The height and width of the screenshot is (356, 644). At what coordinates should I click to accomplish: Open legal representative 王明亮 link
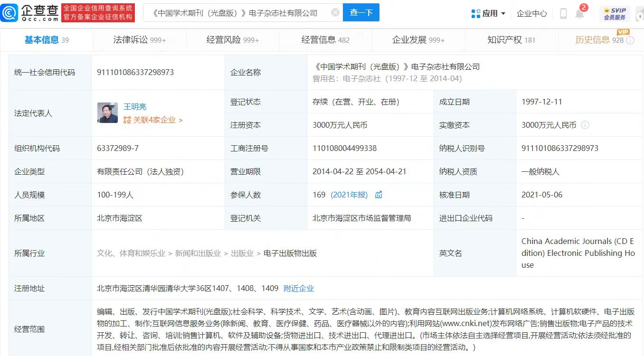pyautogui.click(x=135, y=107)
